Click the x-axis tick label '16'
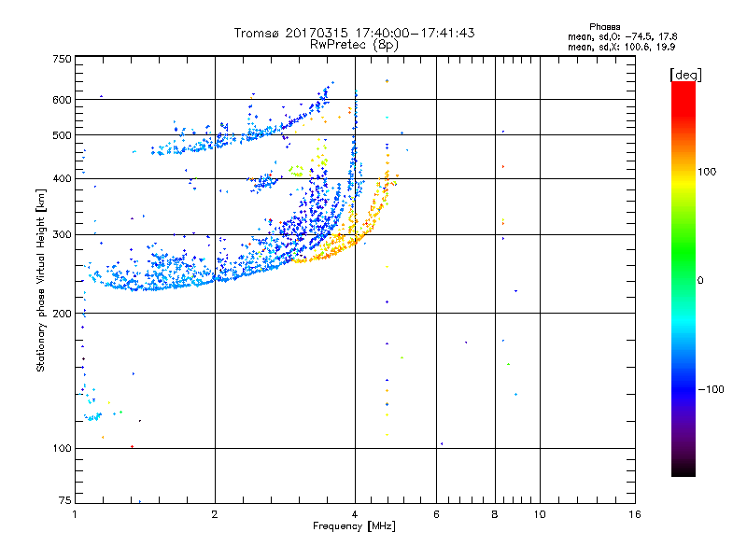Viewport: 747px width, 560px height. click(x=635, y=514)
